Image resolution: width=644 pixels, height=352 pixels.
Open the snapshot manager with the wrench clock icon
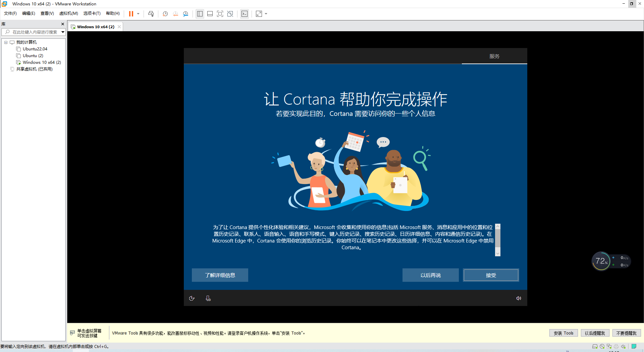coord(185,14)
